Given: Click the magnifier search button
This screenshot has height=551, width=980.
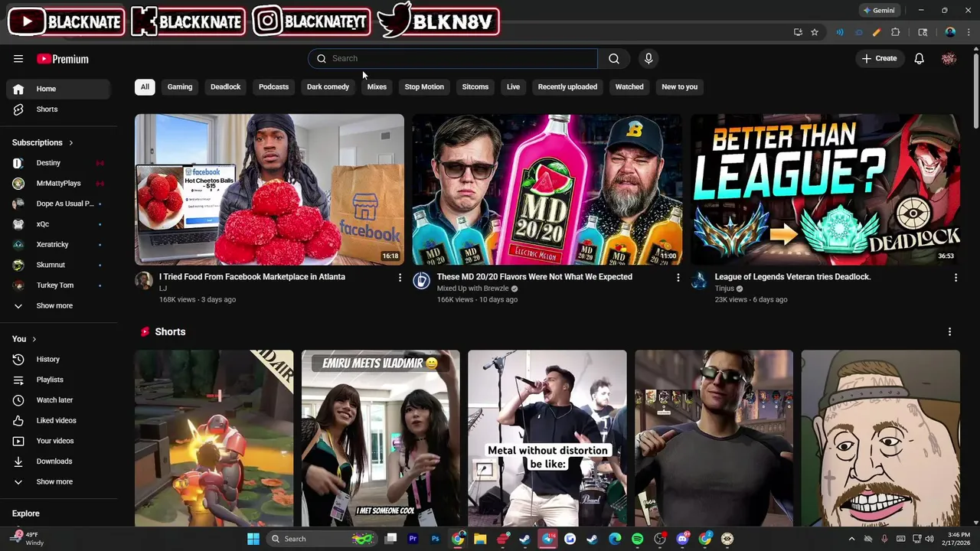Looking at the screenshot, I should [x=614, y=59].
